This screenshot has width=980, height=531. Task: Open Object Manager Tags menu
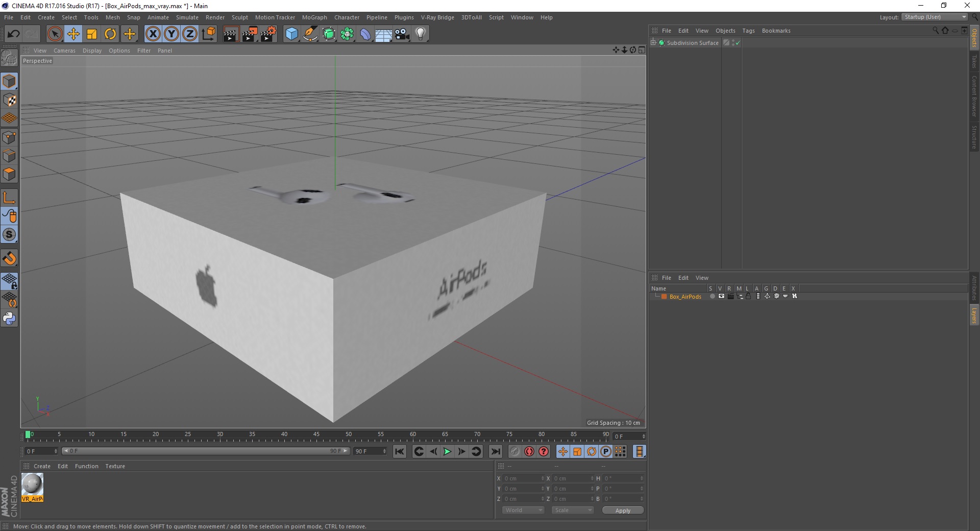point(748,31)
